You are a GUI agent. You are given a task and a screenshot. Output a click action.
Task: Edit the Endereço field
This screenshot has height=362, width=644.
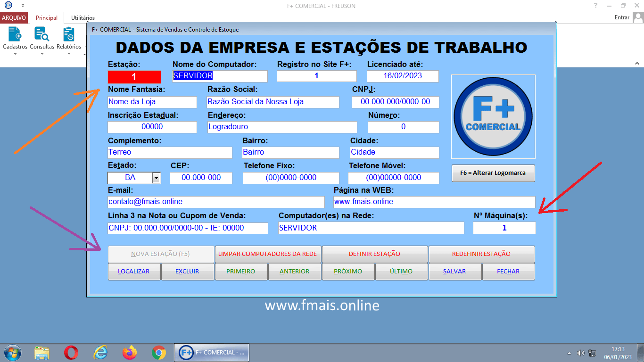tap(282, 127)
